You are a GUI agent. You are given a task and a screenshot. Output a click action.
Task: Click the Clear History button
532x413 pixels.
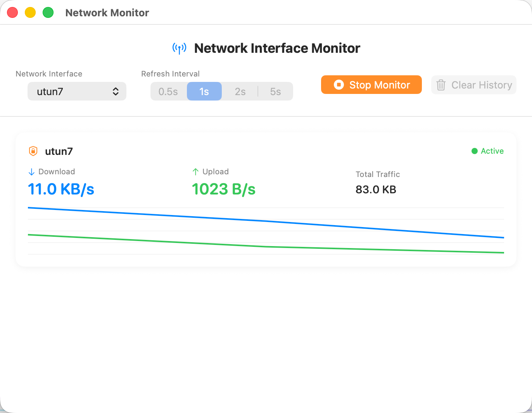pos(473,85)
